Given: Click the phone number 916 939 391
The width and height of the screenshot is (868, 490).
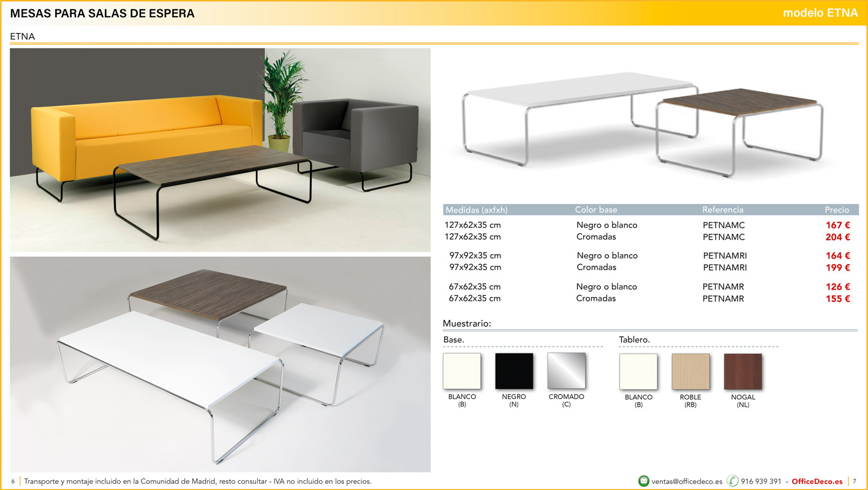Looking at the screenshot, I should pos(761,481).
